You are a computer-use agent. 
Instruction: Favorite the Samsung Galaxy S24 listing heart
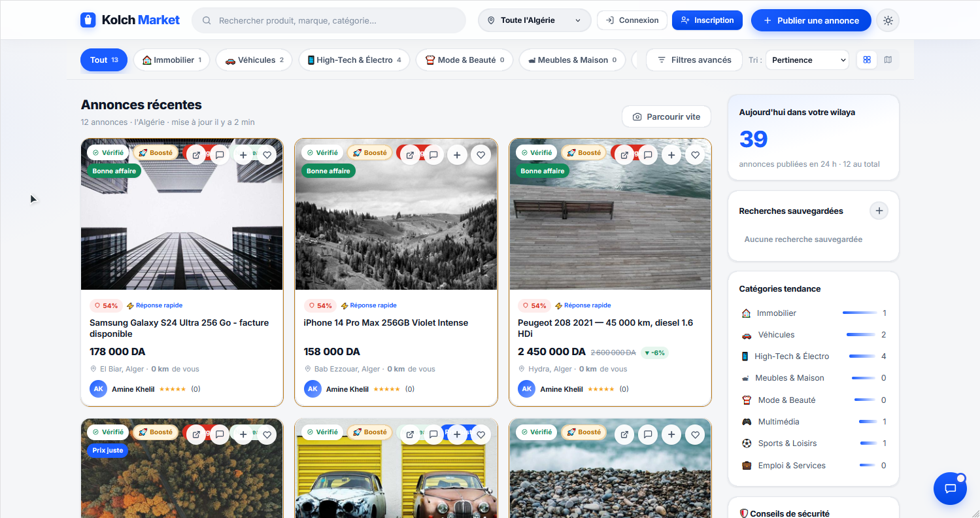pos(267,155)
